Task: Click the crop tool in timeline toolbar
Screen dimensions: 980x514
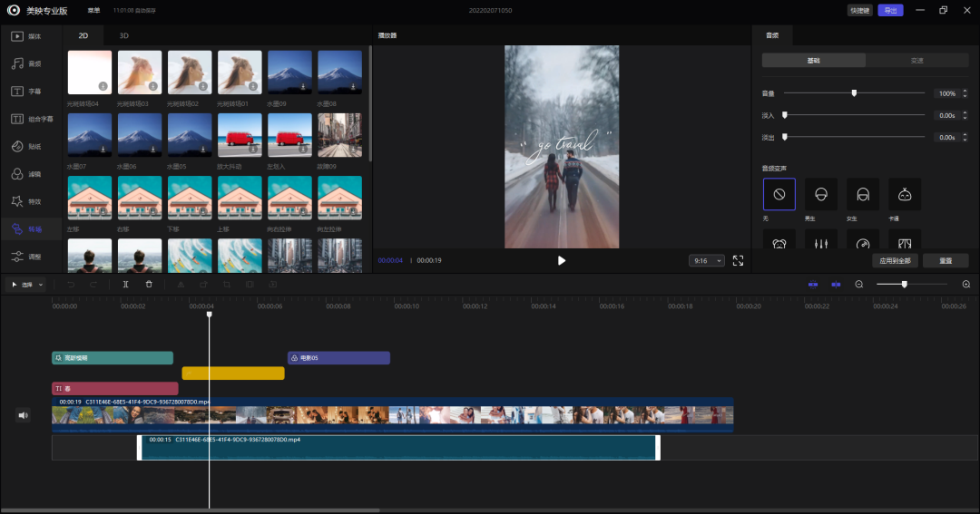Action: click(227, 284)
